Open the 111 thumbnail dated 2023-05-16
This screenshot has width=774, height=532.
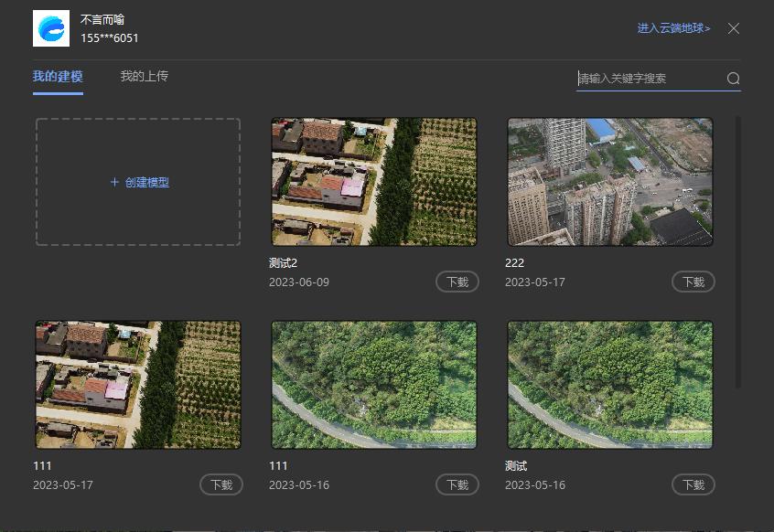374,385
